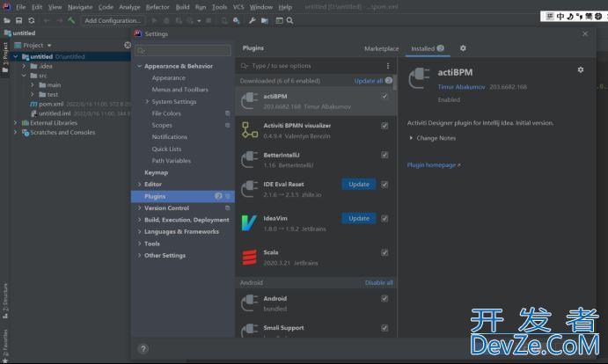Image resolution: width=608 pixels, height=364 pixels.
Task: Click the Update all link
Action: coord(369,81)
